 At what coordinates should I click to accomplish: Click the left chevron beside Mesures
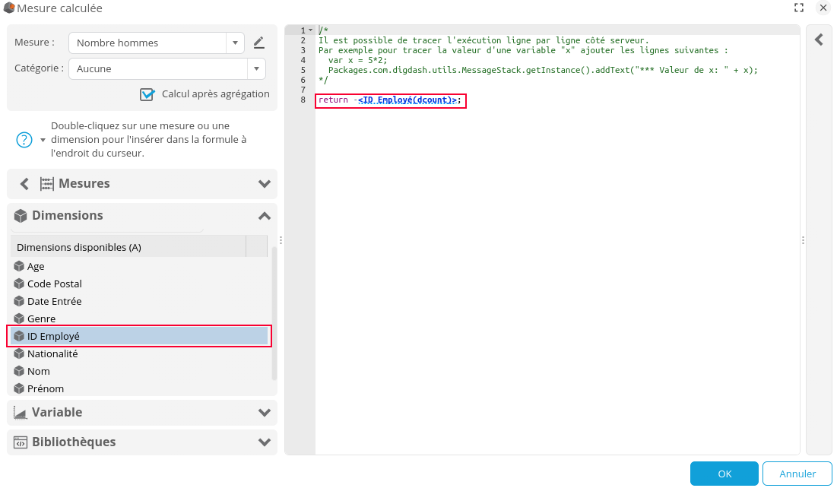coord(25,184)
